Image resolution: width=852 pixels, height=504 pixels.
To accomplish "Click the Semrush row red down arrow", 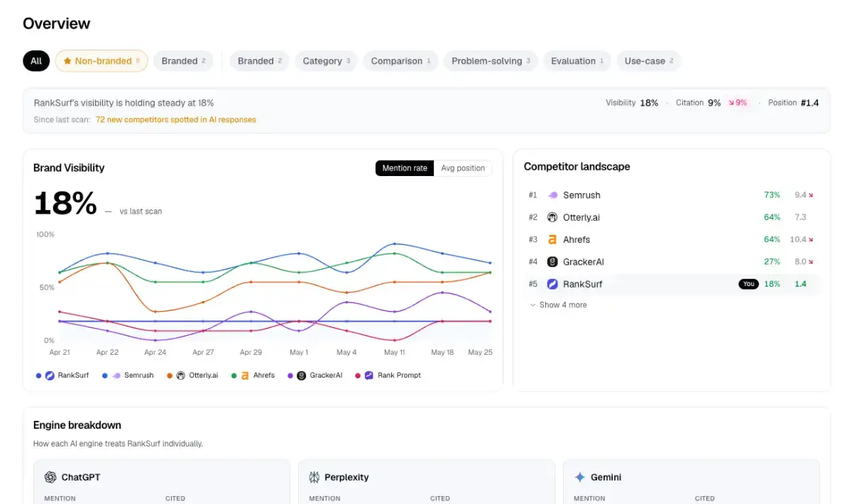I will pos(811,195).
